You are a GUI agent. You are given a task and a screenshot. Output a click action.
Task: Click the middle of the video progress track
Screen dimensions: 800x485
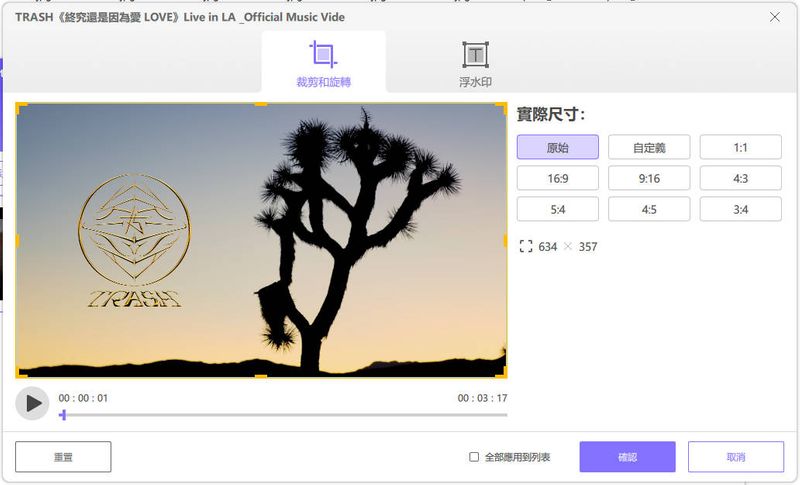(283, 415)
